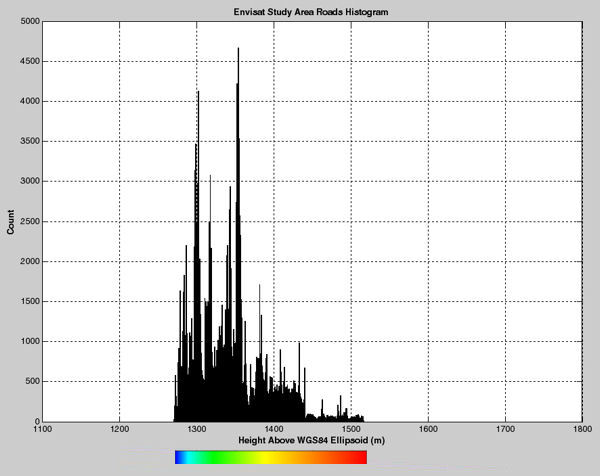Click the x-axis label 'Height Above WGS84 Ellipsoid (m)'
Viewport: 600px width, 476px height.
[x=311, y=440]
